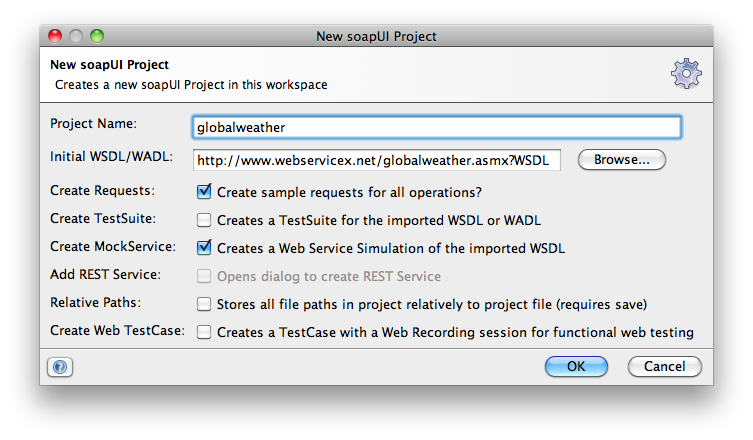Disable Create sample requests for all operations
This screenshot has height=440, width=753.
pyautogui.click(x=204, y=191)
